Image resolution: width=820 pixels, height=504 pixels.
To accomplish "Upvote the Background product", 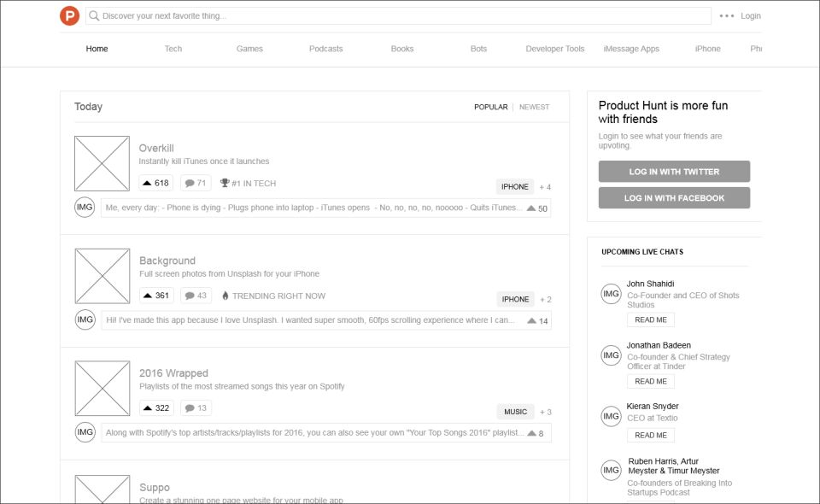I will click(156, 296).
